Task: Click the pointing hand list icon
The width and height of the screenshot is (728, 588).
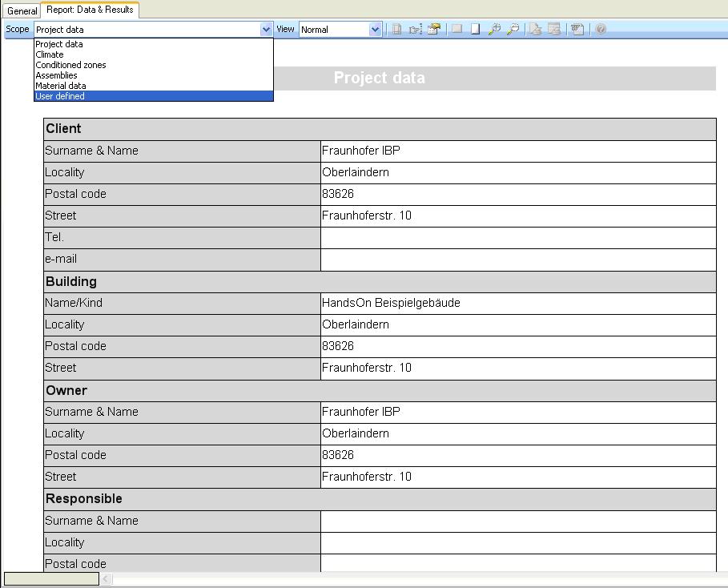Action: coord(415,30)
